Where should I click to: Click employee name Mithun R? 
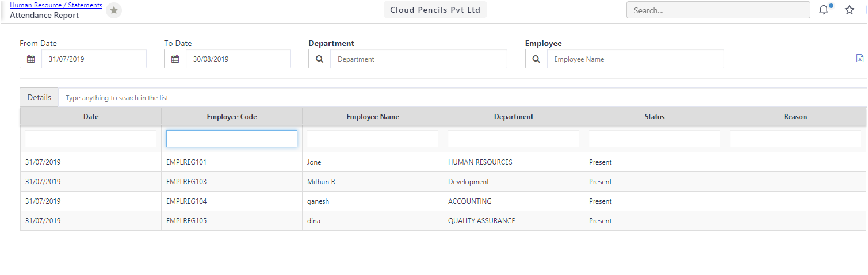pyautogui.click(x=321, y=182)
